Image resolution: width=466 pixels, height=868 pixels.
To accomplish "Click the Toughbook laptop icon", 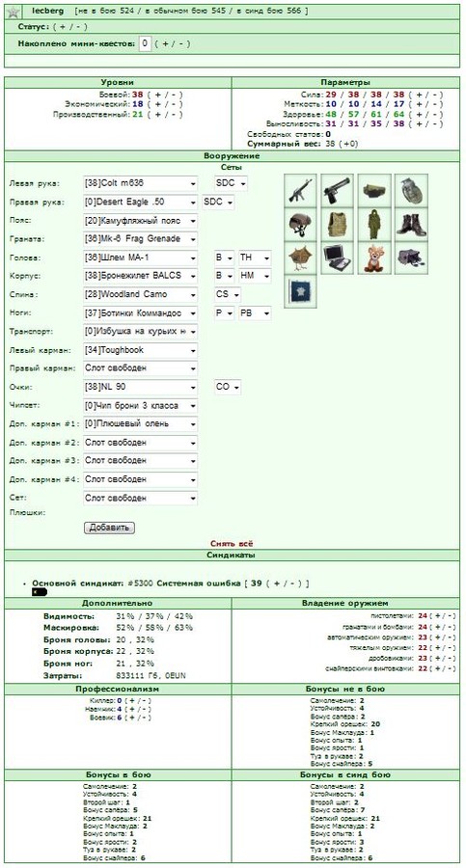I will click(337, 258).
